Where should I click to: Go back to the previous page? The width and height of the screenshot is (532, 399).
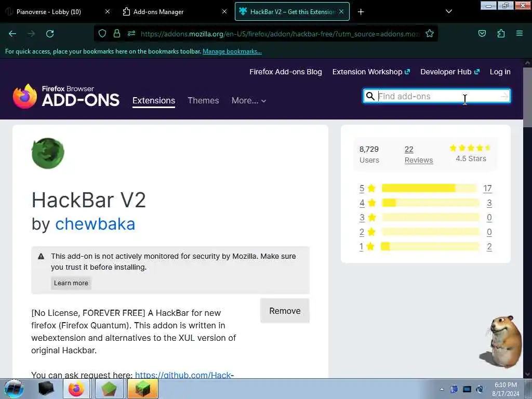pyautogui.click(x=12, y=34)
